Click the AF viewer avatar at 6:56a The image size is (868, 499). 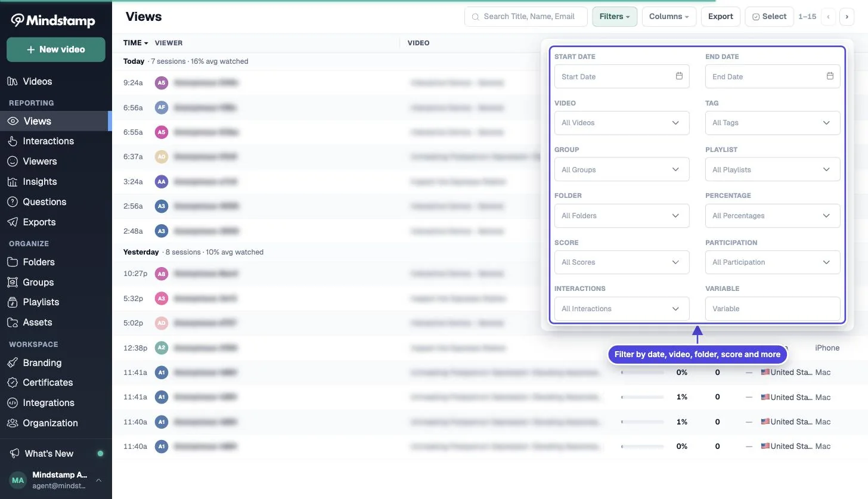click(161, 108)
